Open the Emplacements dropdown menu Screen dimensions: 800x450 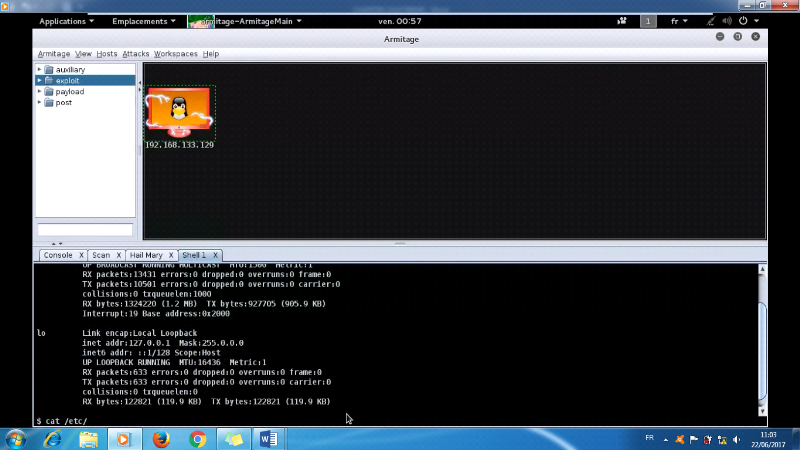click(144, 20)
